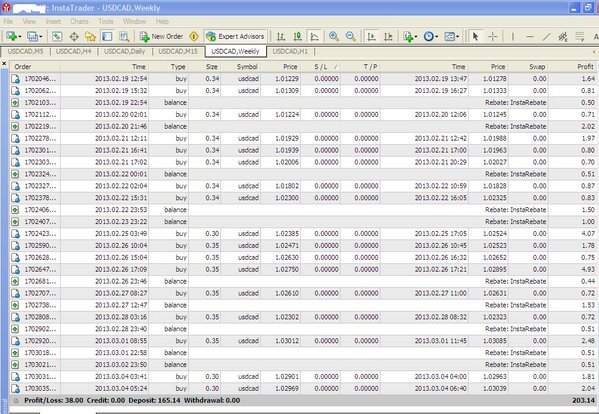The width and height of the screenshot is (599, 414).
Task: Toggle chart auto scroll
Action: tap(371, 36)
